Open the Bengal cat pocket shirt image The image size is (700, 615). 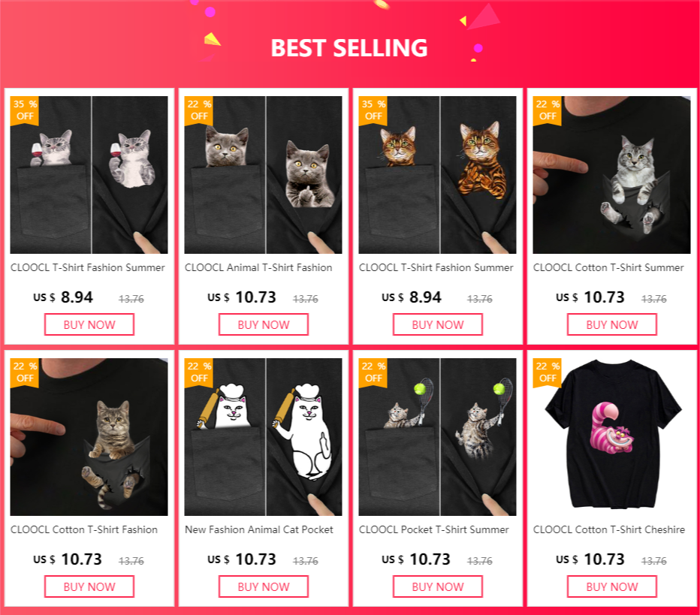click(437, 175)
